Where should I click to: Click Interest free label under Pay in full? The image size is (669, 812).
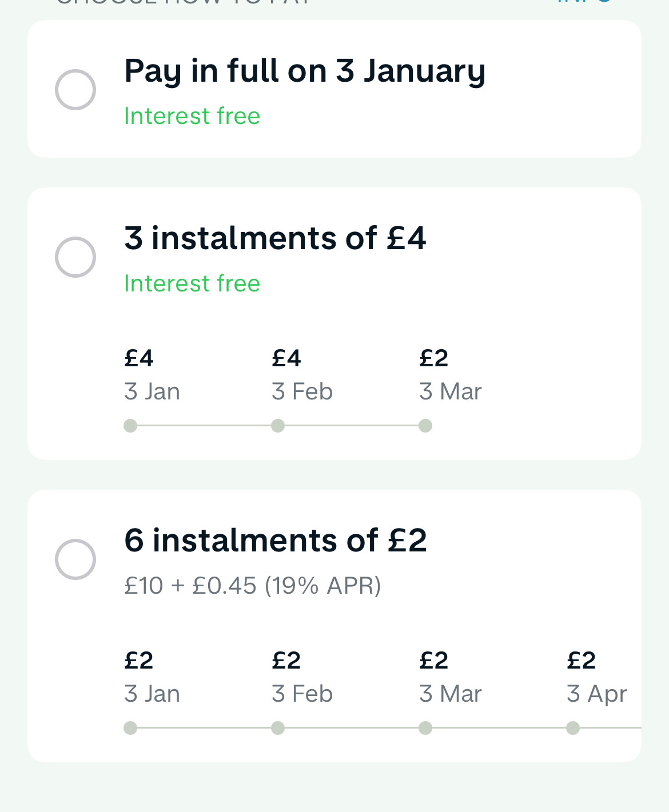192,116
